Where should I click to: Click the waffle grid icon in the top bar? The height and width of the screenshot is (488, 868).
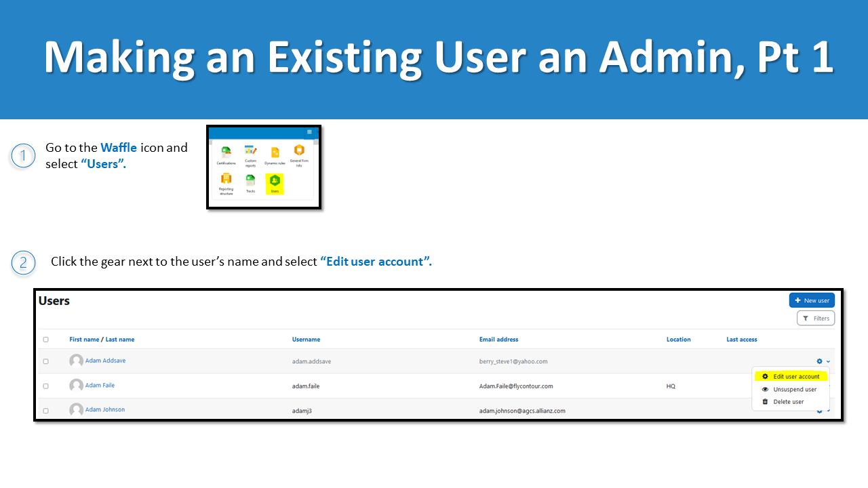pos(309,131)
